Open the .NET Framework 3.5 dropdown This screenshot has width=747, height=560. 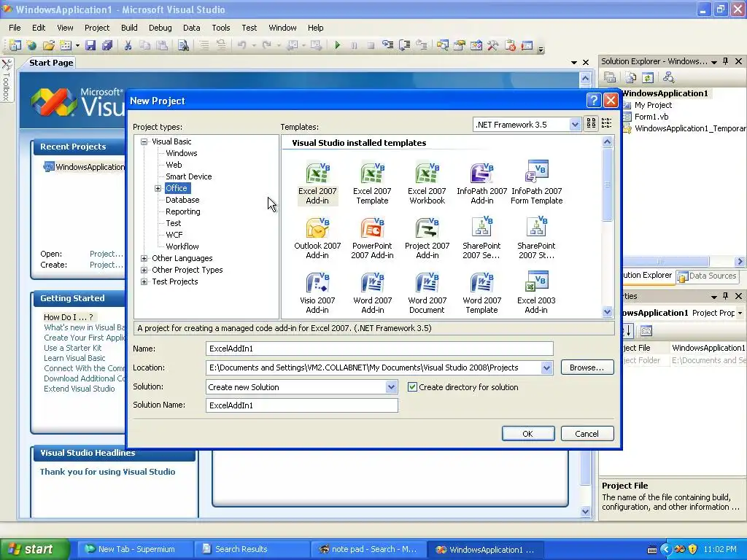[575, 125]
